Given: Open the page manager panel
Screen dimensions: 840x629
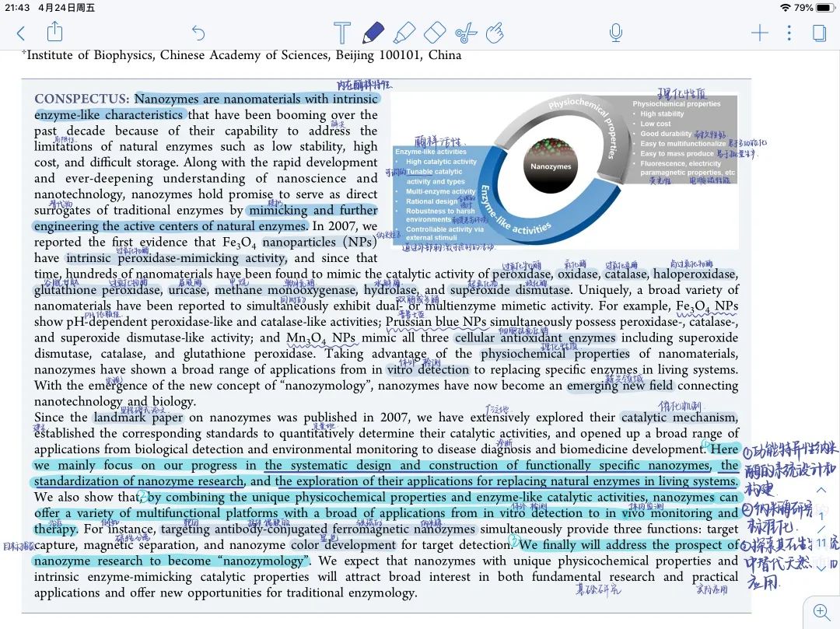Looking at the screenshot, I should click(819, 33).
